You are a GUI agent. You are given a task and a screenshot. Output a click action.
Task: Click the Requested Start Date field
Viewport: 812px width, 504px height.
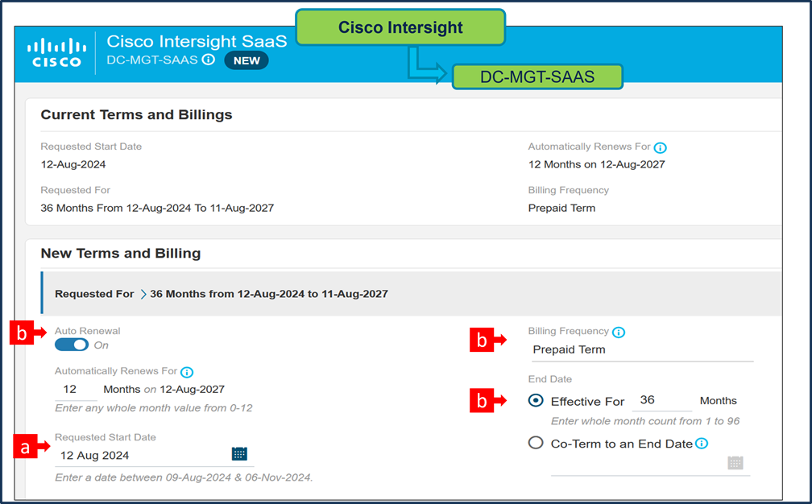pos(154,456)
